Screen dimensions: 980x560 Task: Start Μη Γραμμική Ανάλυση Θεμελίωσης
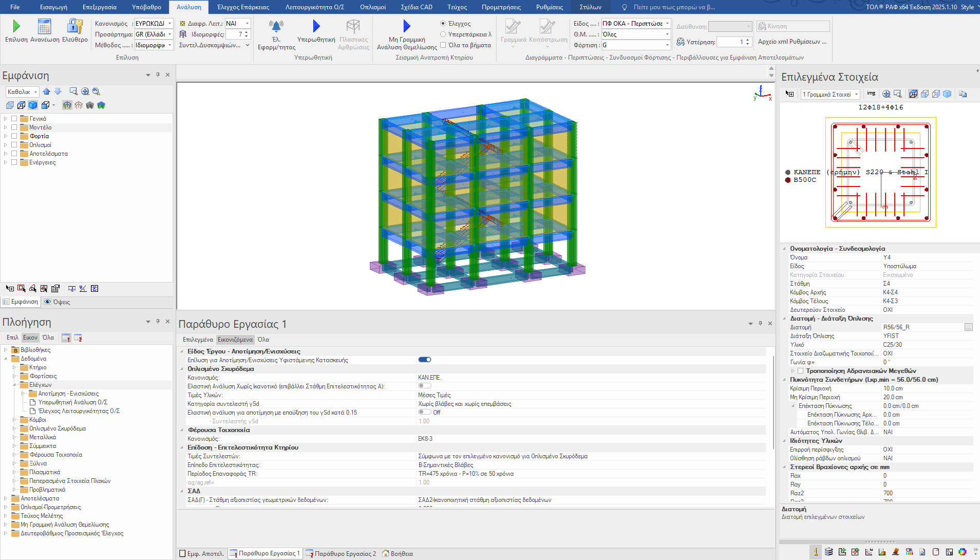[407, 26]
